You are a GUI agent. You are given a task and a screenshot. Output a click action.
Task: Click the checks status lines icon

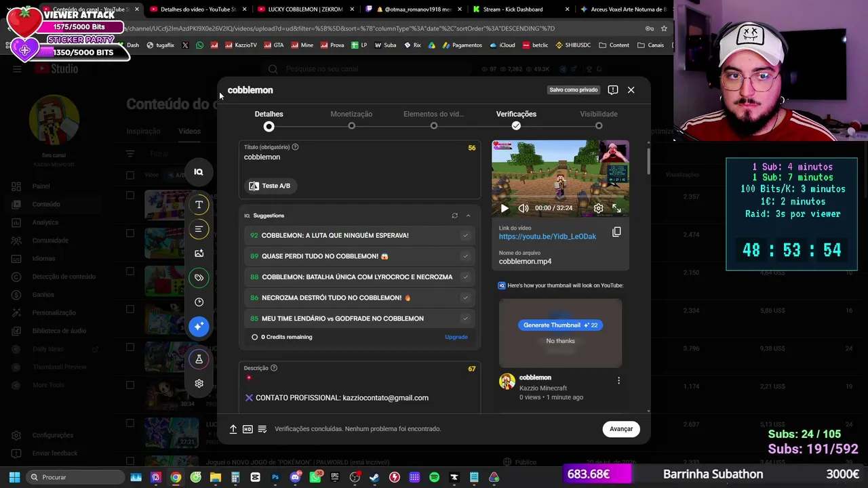(x=262, y=429)
